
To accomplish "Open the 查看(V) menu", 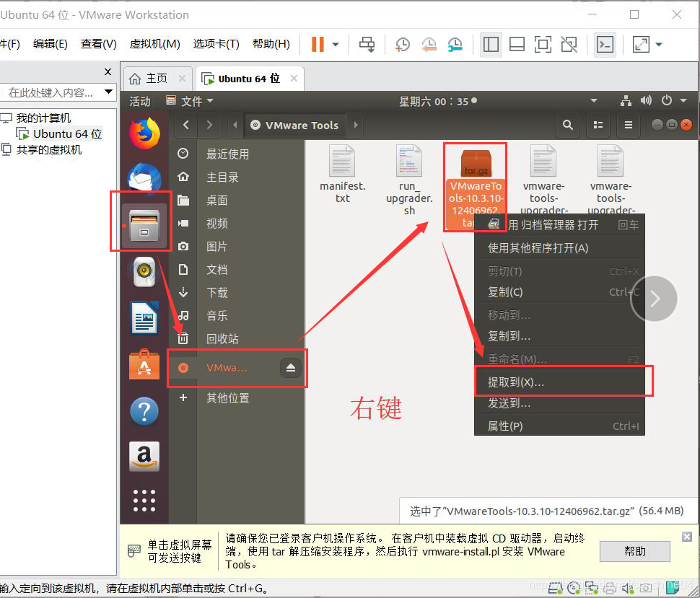I will tap(98, 44).
